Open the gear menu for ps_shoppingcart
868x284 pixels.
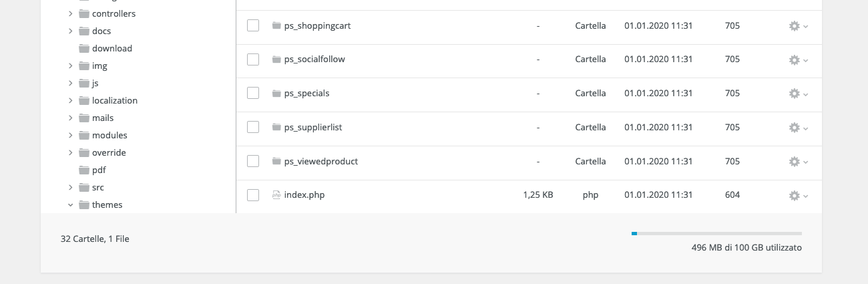798,26
